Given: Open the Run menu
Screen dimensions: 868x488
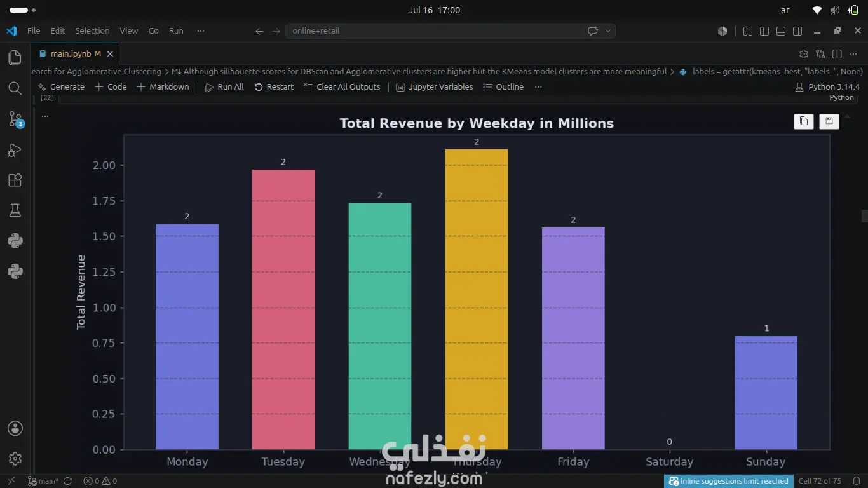Looking at the screenshot, I should (176, 30).
